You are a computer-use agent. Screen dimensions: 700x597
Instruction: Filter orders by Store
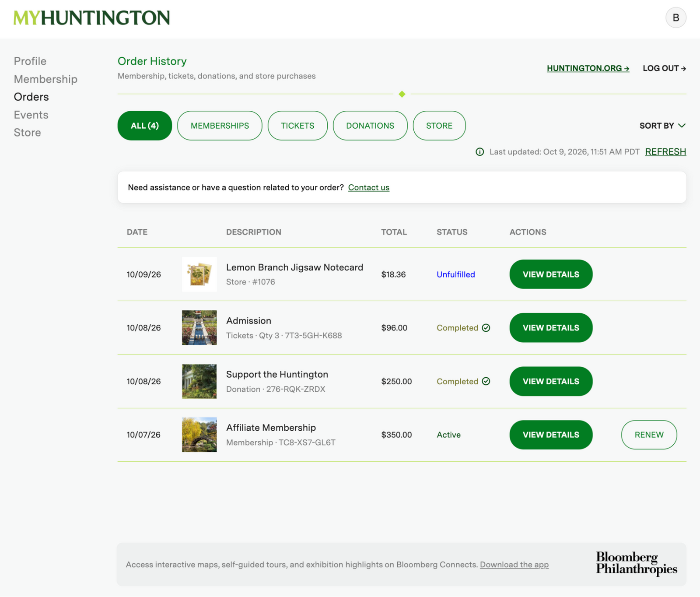439,126
